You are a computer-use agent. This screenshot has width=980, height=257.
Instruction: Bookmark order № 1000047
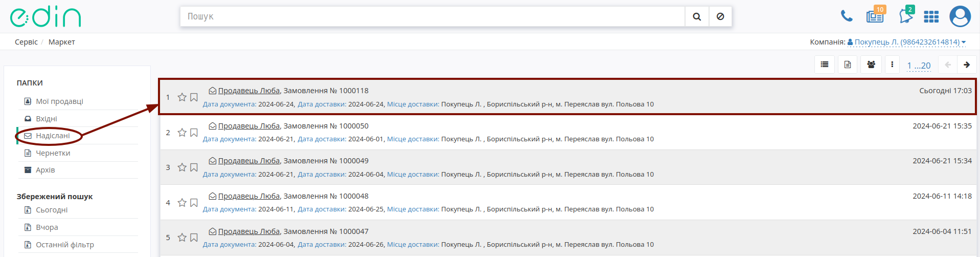coord(194,238)
